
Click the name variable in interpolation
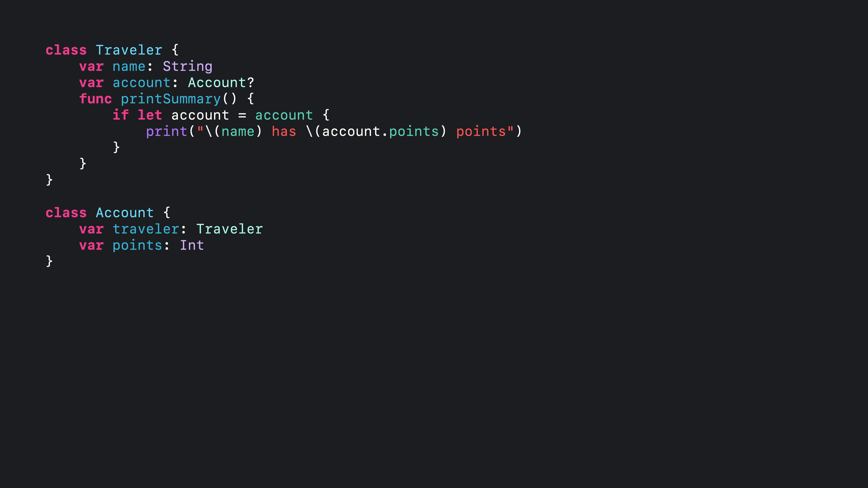(238, 131)
